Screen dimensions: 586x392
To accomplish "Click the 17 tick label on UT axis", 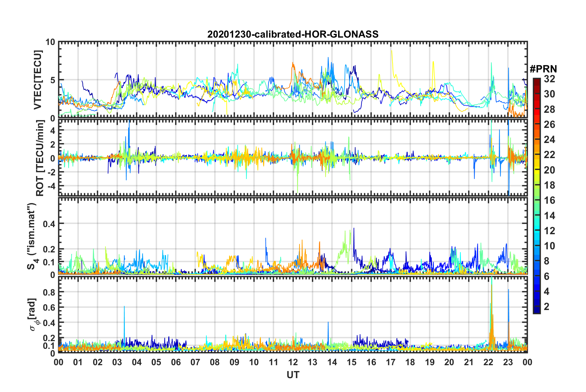I will [391, 362].
